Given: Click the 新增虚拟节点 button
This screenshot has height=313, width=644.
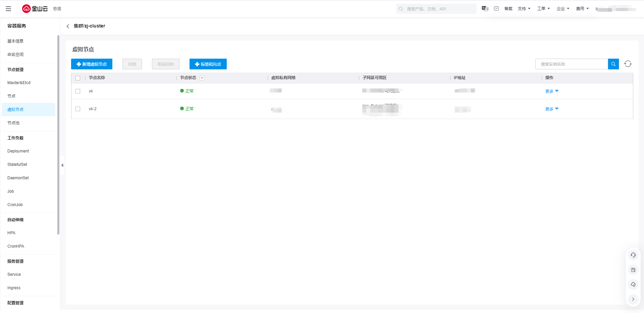Looking at the screenshot, I should [92, 64].
